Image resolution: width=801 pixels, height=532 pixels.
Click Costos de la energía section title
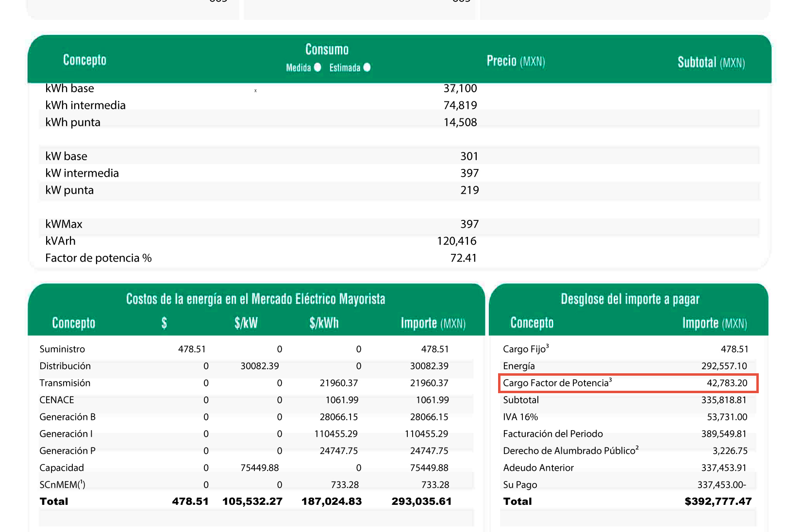coord(256,299)
